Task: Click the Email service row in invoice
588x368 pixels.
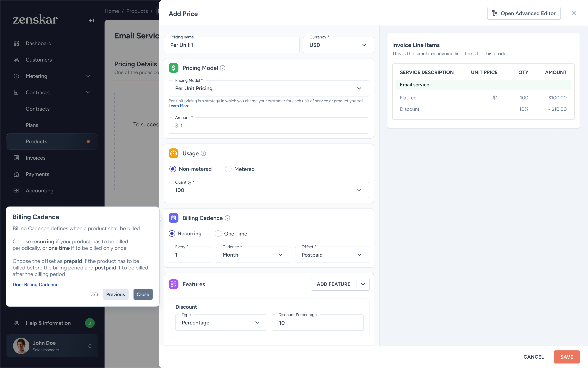Action: [x=483, y=85]
